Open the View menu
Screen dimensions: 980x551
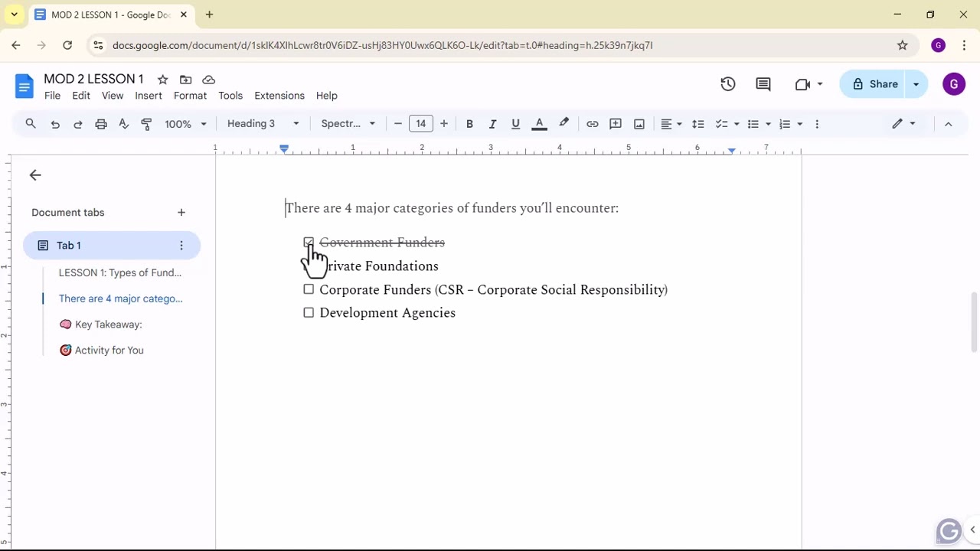pos(113,96)
